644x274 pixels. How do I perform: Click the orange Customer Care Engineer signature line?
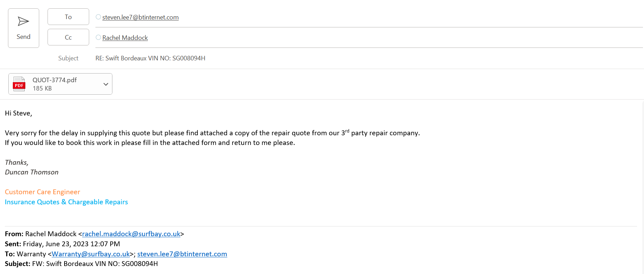[x=42, y=192]
